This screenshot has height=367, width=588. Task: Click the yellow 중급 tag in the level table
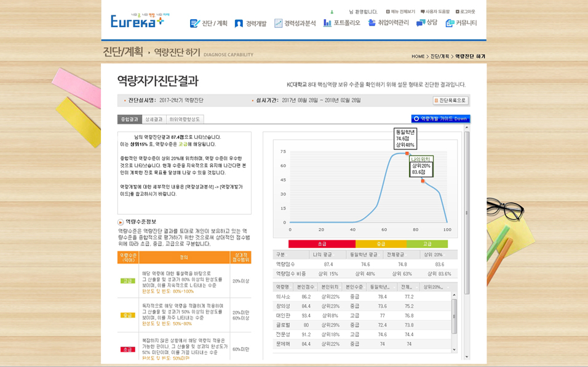click(127, 315)
